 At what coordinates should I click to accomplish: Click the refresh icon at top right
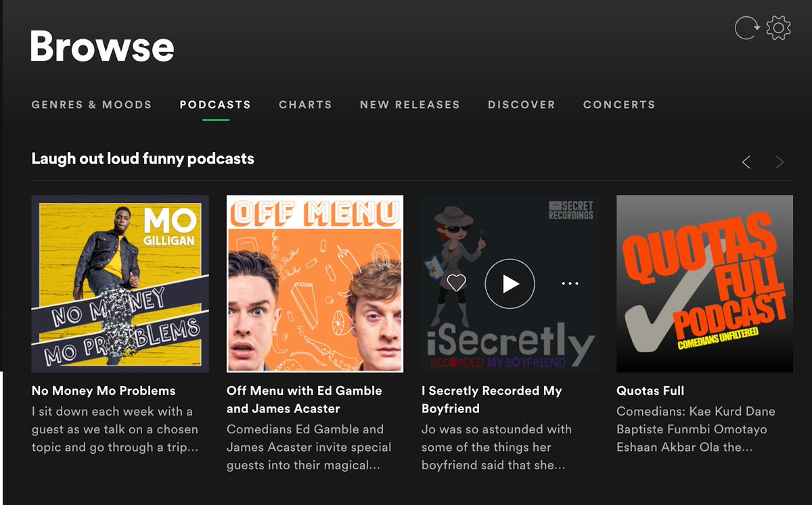[746, 28]
